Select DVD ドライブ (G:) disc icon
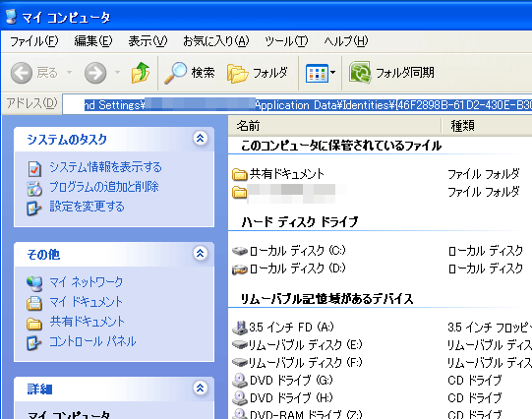This screenshot has width=532, height=419. tap(240, 381)
